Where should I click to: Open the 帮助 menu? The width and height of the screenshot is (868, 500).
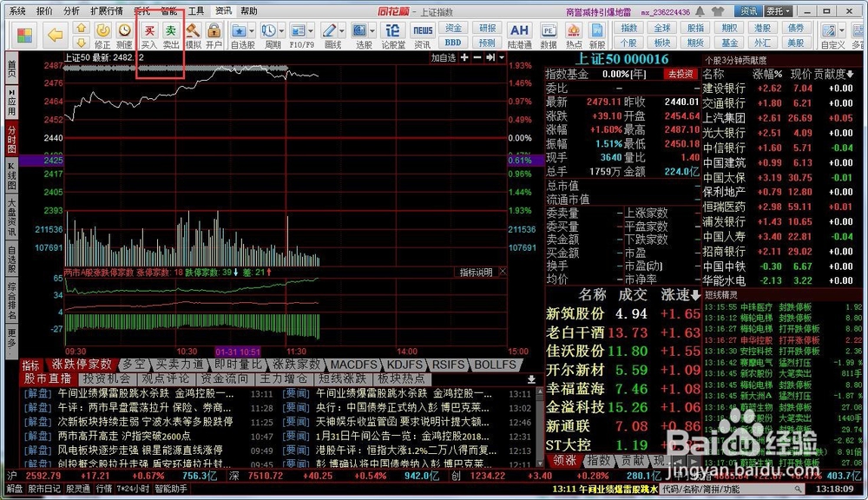pyautogui.click(x=248, y=11)
